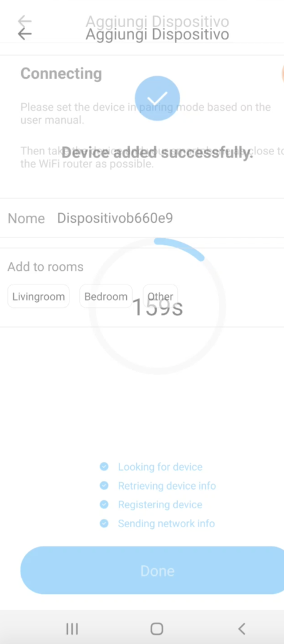Image resolution: width=284 pixels, height=644 pixels.
Task: Open Android recent apps button
Action: tap(72, 628)
